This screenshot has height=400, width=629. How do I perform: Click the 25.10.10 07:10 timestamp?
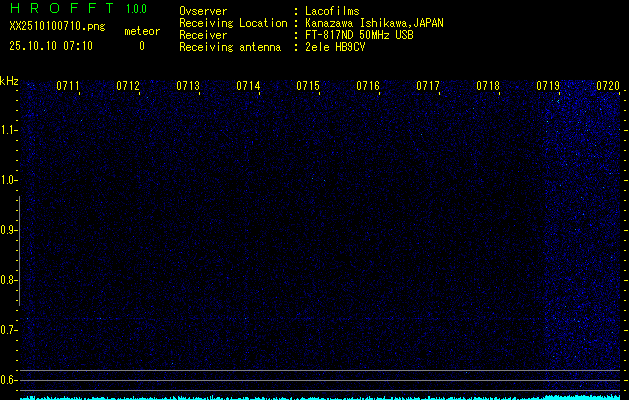click(50, 46)
